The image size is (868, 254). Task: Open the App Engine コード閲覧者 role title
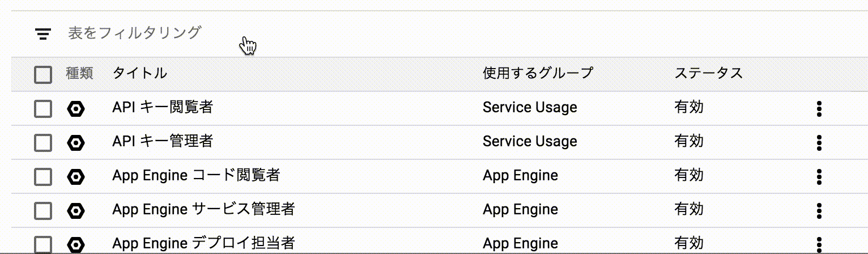(x=196, y=176)
